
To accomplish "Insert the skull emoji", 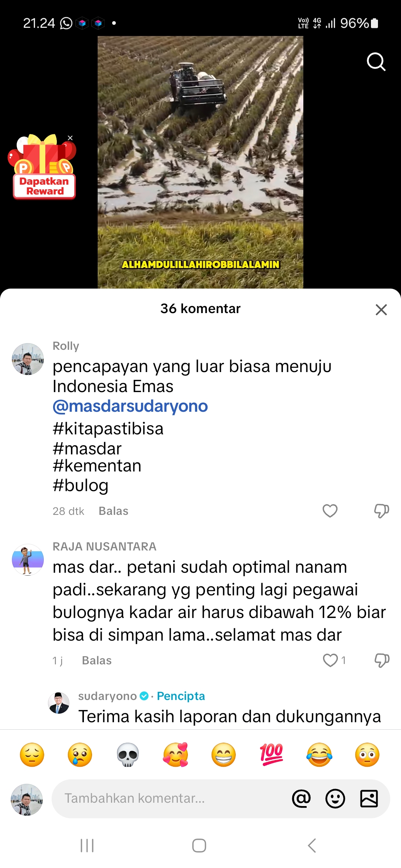I will [128, 755].
